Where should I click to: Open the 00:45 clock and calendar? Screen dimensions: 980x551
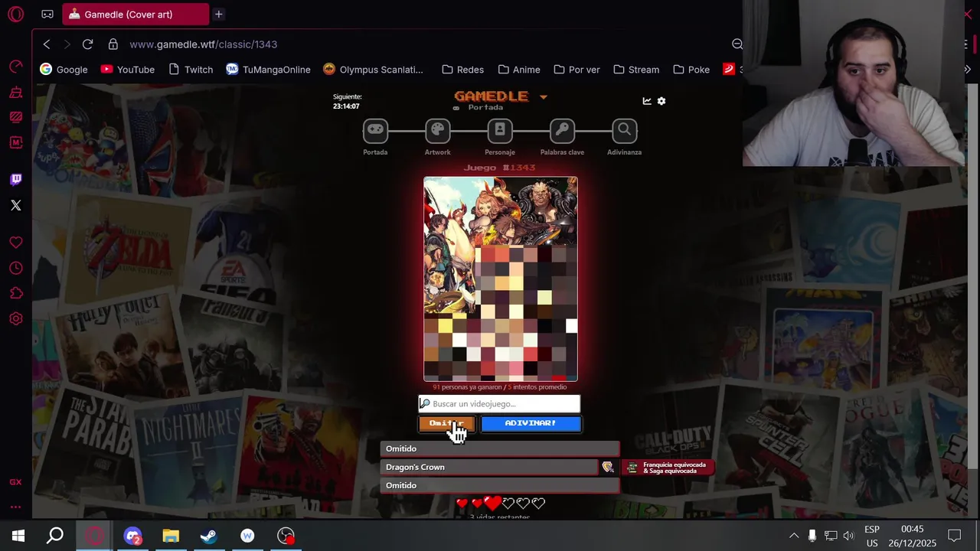tap(912, 536)
